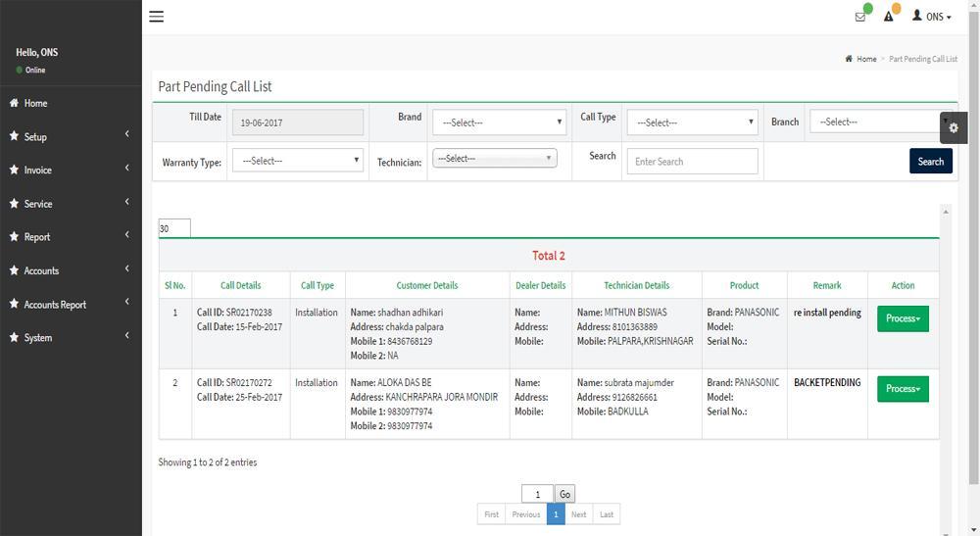
Task: Click the Till Date field
Action: click(x=298, y=122)
